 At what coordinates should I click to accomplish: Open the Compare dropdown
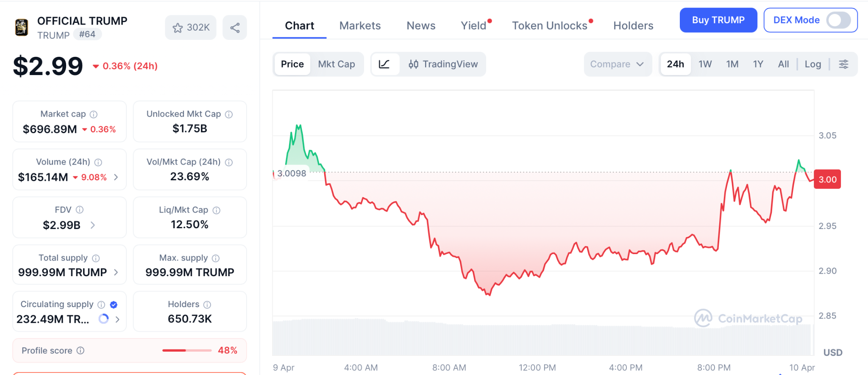(617, 64)
